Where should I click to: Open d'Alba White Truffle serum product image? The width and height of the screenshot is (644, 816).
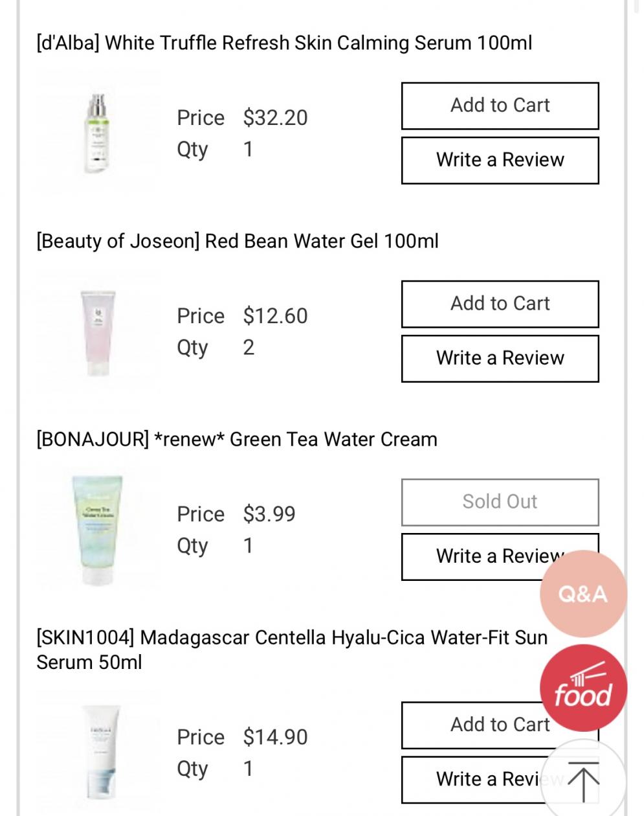click(x=98, y=134)
